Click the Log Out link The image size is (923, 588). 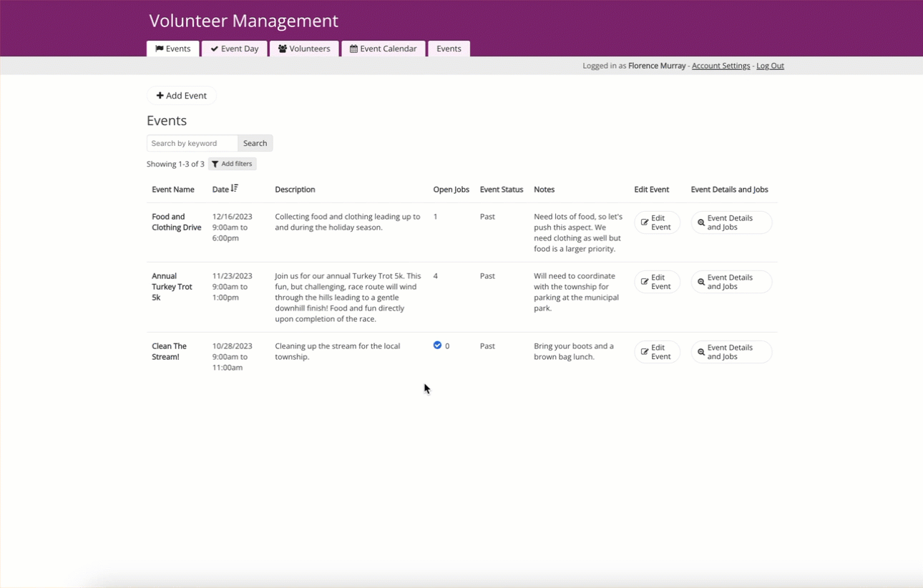770,66
